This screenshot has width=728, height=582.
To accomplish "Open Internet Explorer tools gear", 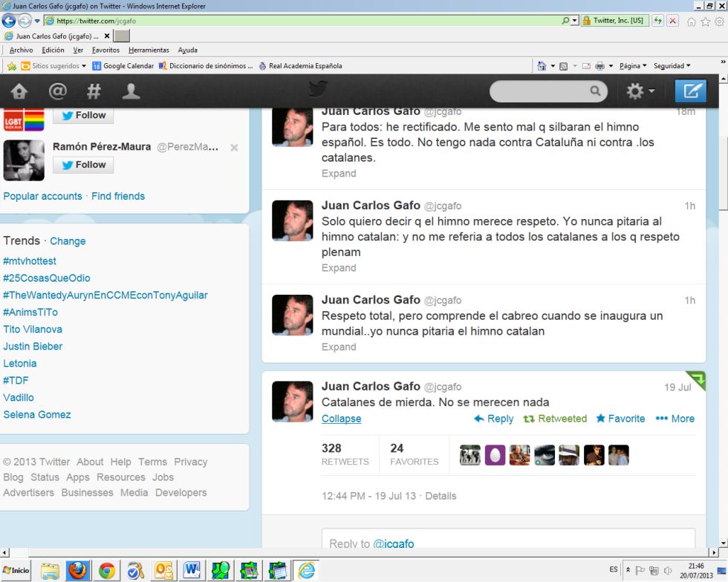I will (719, 22).
